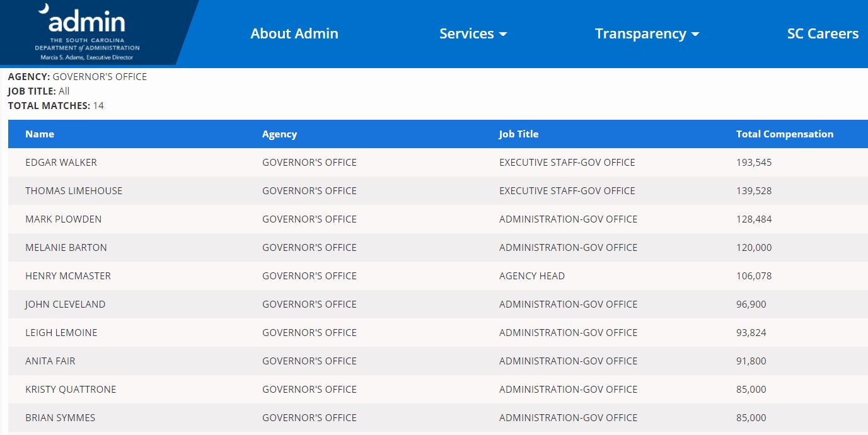Open the SC Careers page

823,33
